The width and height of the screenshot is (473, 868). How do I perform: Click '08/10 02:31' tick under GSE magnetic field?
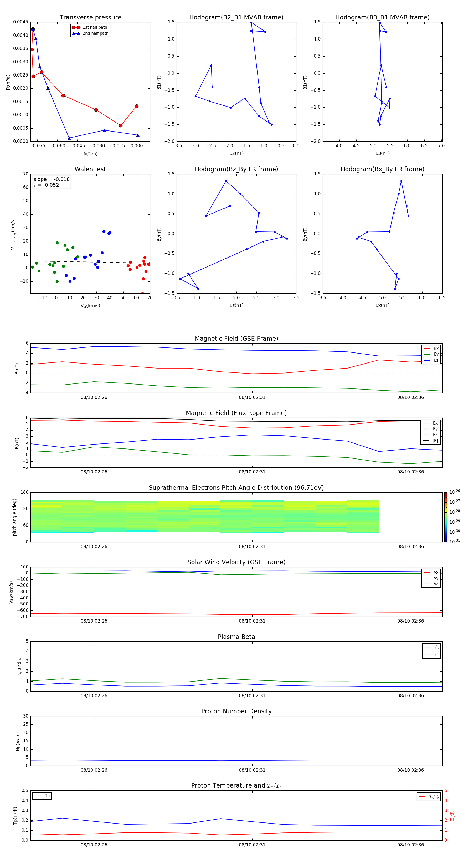point(252,397)
